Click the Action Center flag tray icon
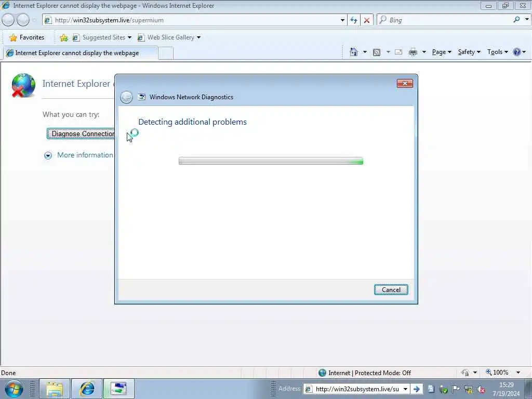 click(x=456, y=389)
